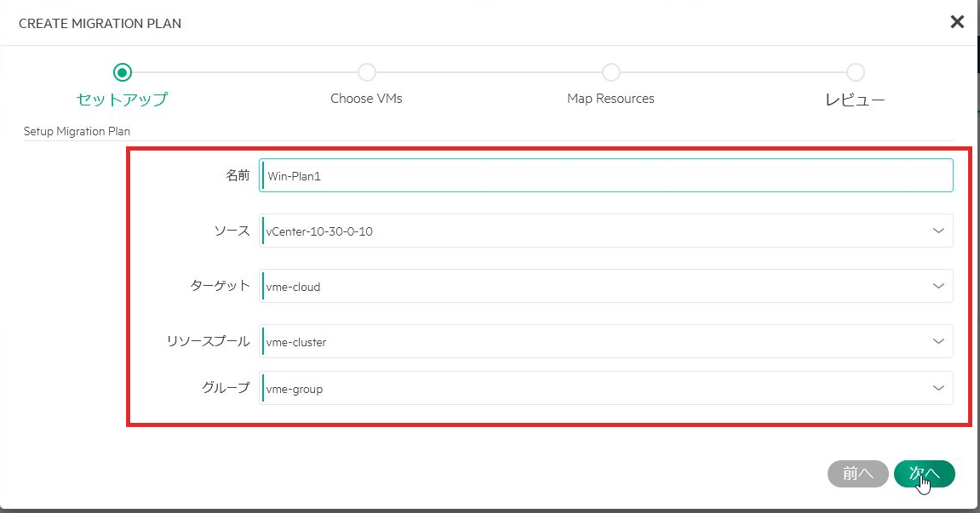
Task: Expand リソースプール using its chevron arrow
Action: coord(938,342)
